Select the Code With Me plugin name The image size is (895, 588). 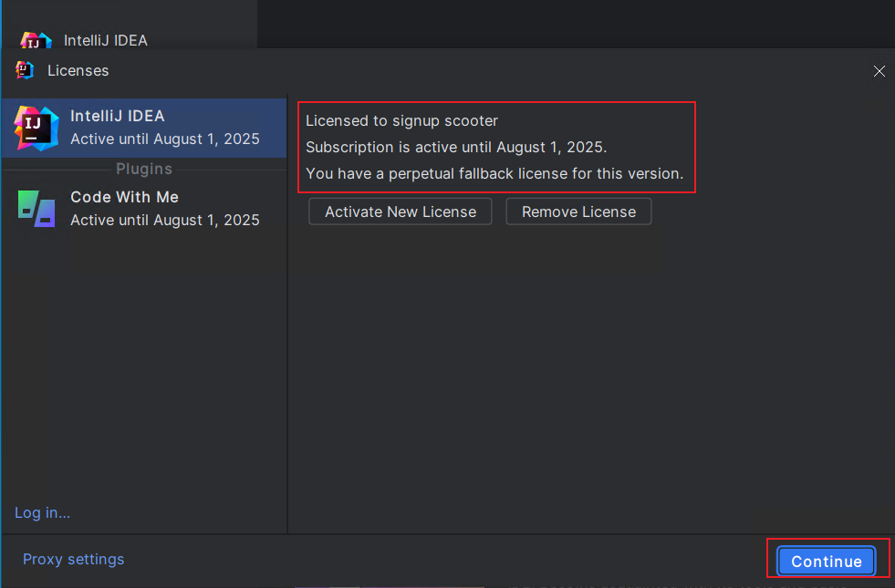click(x=124, y=197)
